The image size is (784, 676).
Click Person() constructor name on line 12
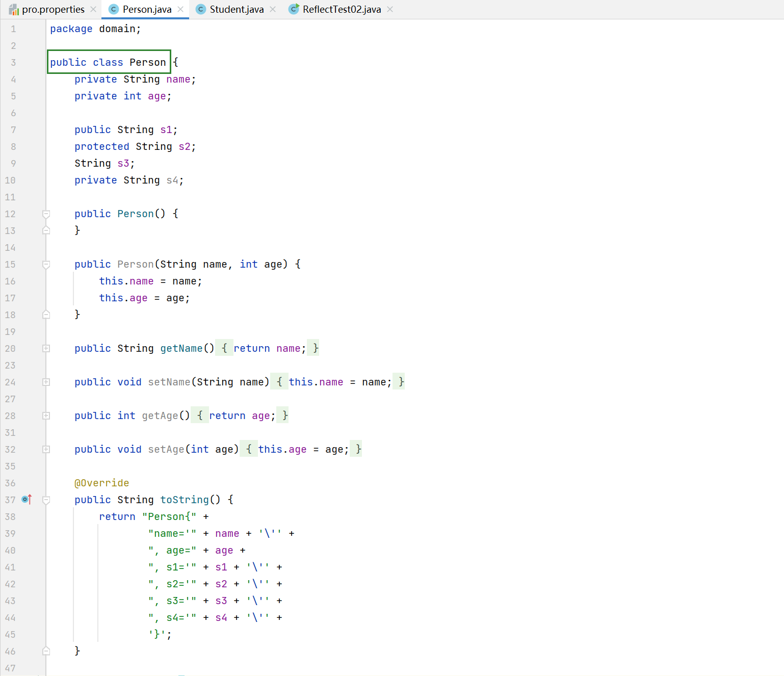136,214
